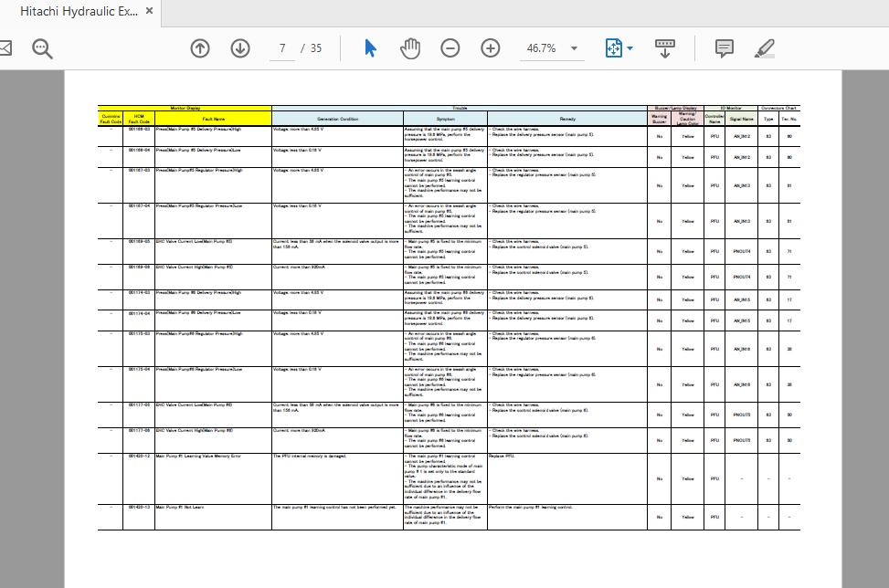
Task: Select the highlighter pen tool
Action: point(765,48)
